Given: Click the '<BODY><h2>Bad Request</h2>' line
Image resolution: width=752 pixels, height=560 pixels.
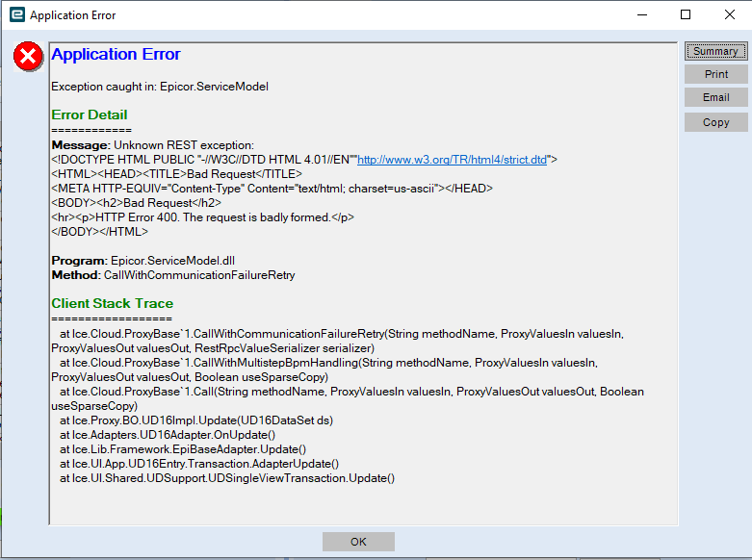Looking at the screenshot, I should point(136,203).
